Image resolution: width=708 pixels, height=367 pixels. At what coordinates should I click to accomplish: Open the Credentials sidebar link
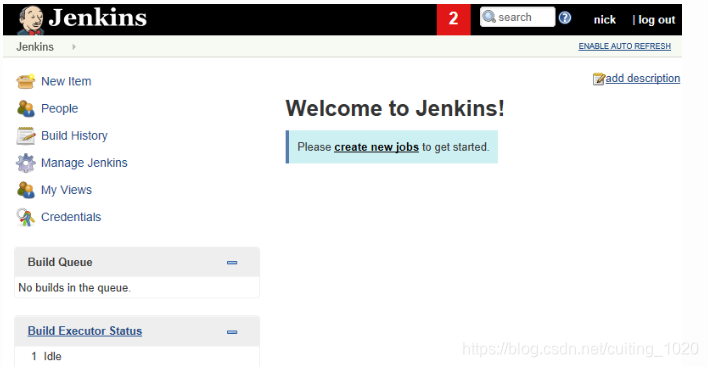tap(71, 217)
